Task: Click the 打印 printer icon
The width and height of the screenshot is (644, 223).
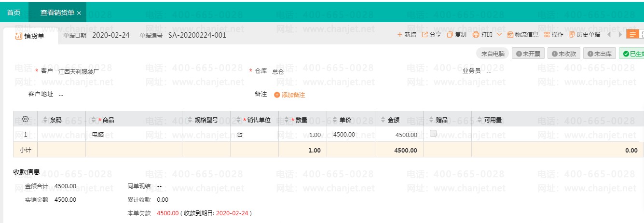Action: tap(476, 35)
